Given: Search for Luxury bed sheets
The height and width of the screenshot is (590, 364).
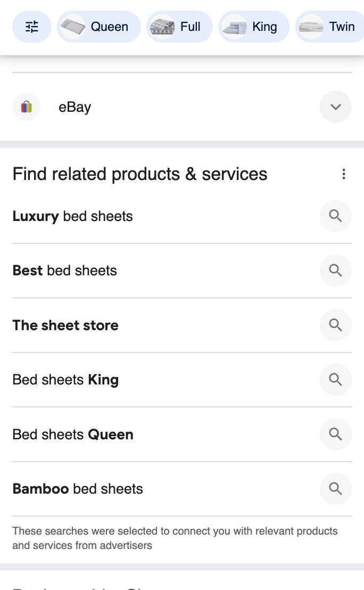Looking at the screenshot, I should pyautogui.click(x=72, y=216).
